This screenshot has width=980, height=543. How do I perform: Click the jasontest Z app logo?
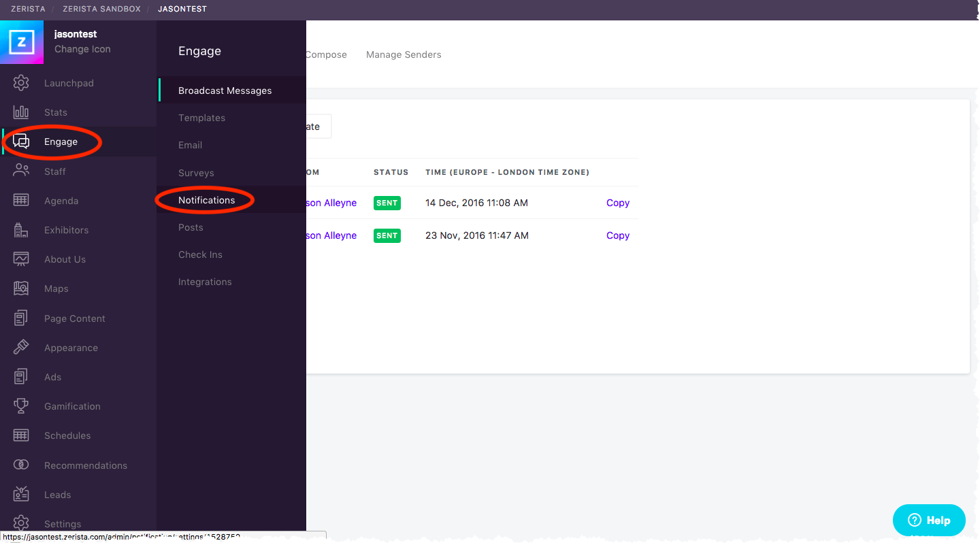coord(22,42)
